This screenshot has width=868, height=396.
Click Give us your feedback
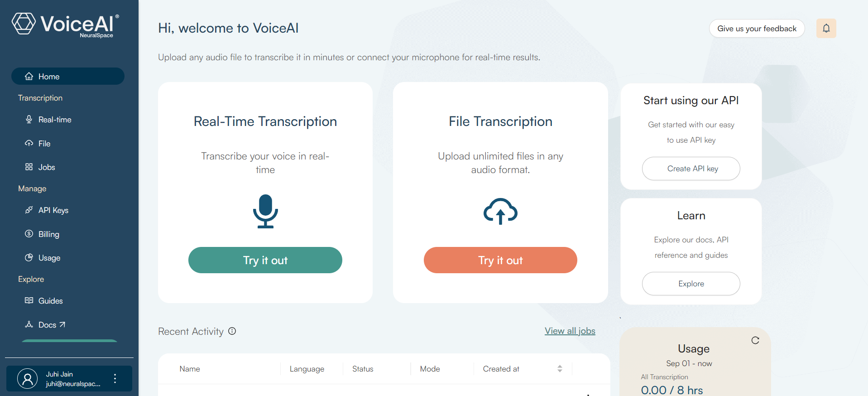pyautogui.click(x=757, y=29)
